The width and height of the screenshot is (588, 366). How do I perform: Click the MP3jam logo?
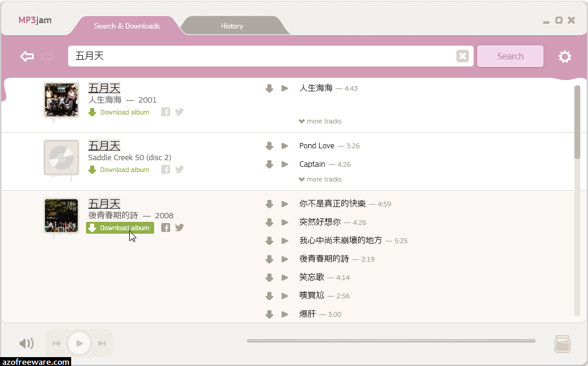pyautogui.click(x=35, y=20)
